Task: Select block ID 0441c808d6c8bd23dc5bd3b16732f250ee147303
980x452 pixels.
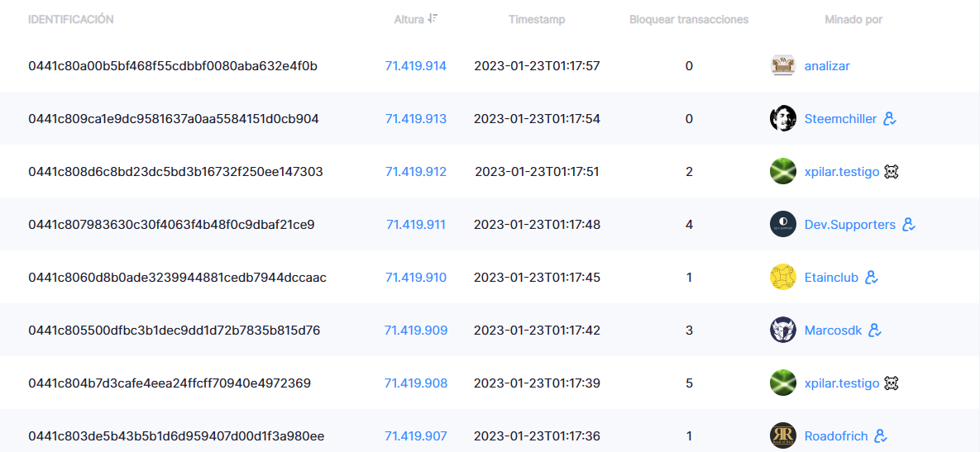Action: [x=175, y=171]
